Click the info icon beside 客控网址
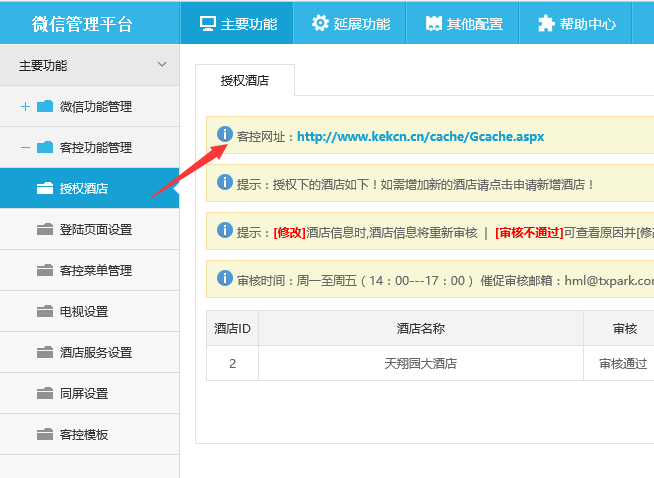 pyautogui.click(x=225, y=134)
